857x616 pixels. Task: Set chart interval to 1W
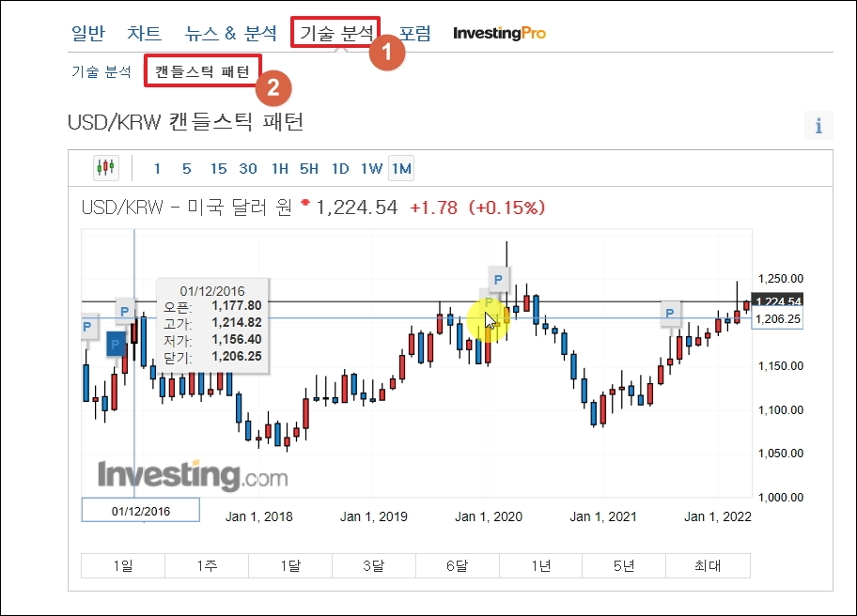pyautogui.click(x=372, y=169)
